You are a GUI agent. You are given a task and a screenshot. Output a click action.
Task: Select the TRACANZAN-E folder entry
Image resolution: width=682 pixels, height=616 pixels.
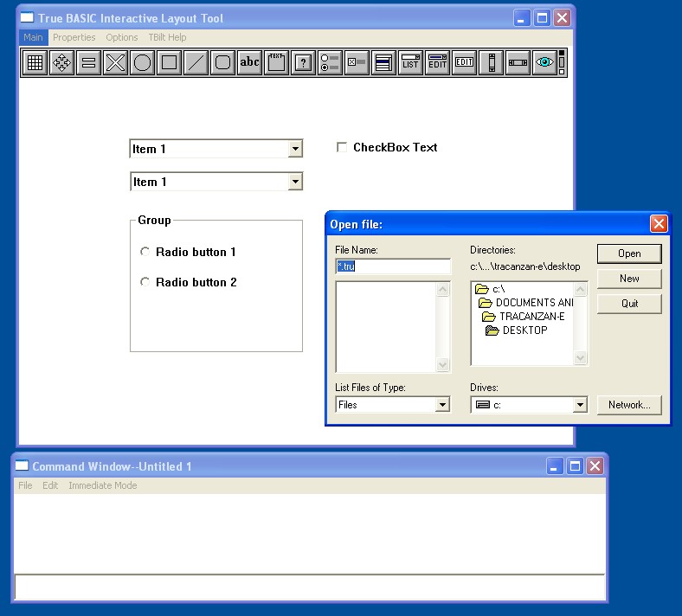pos(524,317)
